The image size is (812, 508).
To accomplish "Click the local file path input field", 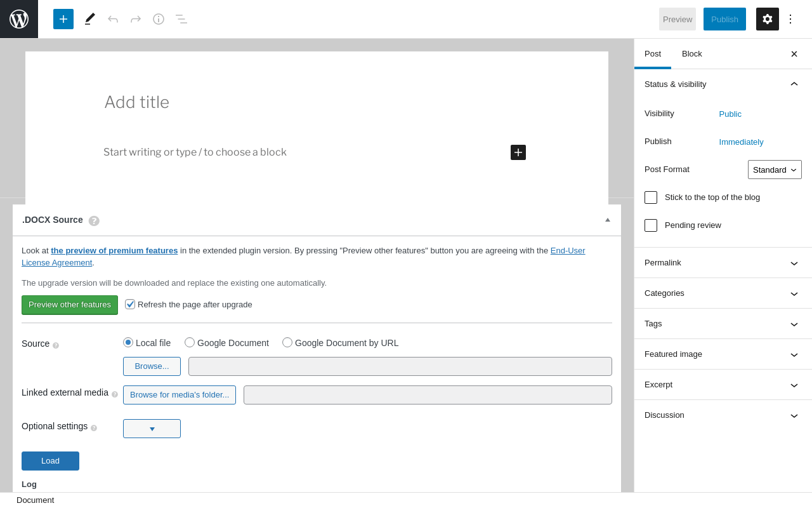I will [400, 366].
